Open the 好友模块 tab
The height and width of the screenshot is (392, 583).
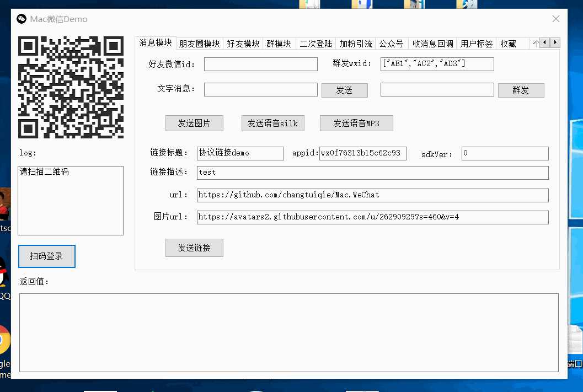pyautogui.click(x=243, y=44)
